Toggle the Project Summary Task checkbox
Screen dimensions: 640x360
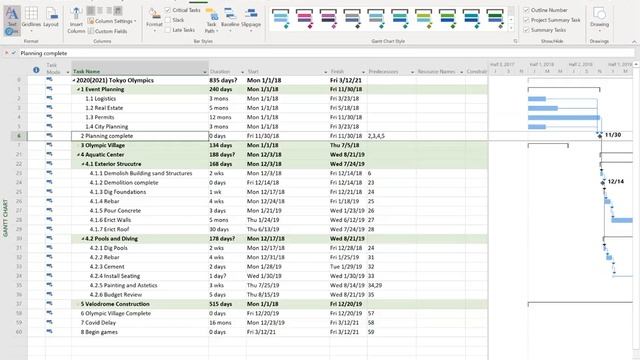[527, 20]
